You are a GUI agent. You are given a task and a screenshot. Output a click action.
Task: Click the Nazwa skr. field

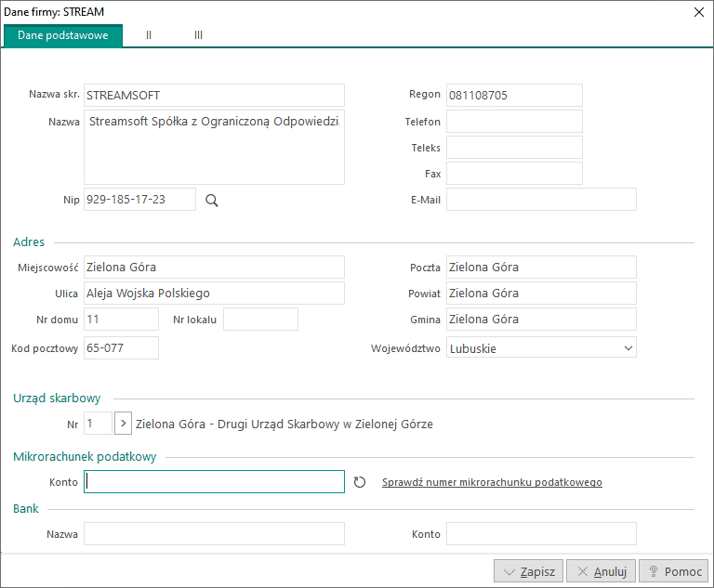tap(214, 95)
